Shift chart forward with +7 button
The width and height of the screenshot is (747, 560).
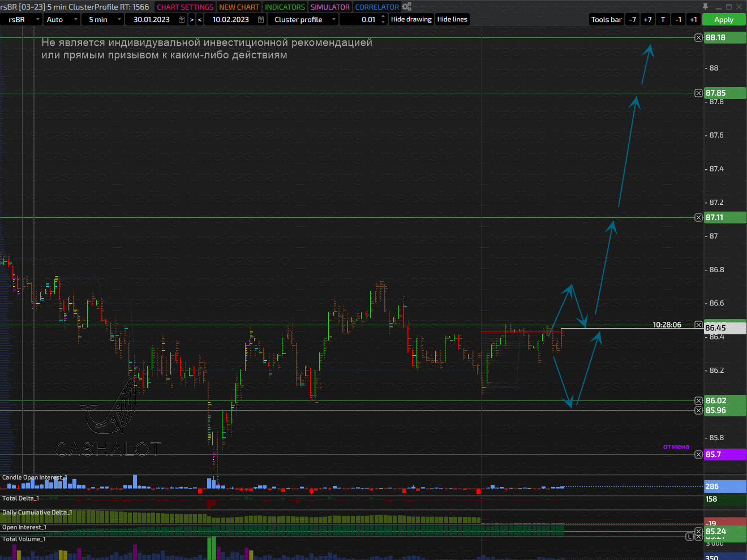pyautogui.click(x=647, y=19)
